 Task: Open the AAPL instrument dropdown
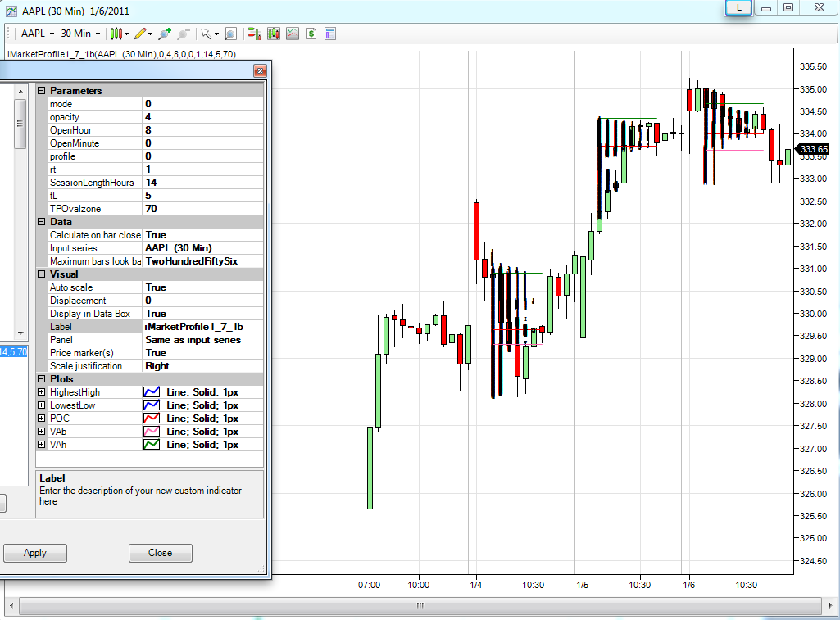click(x=38, y=34)
